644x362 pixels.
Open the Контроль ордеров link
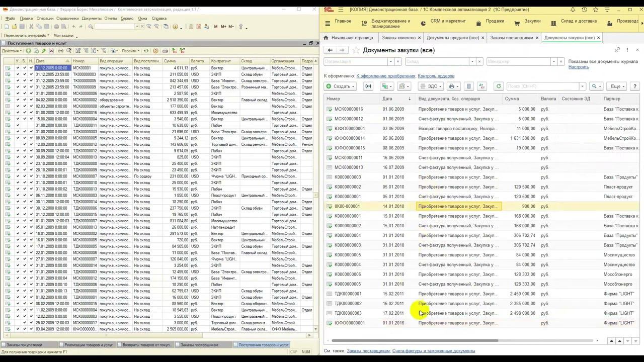436,76
